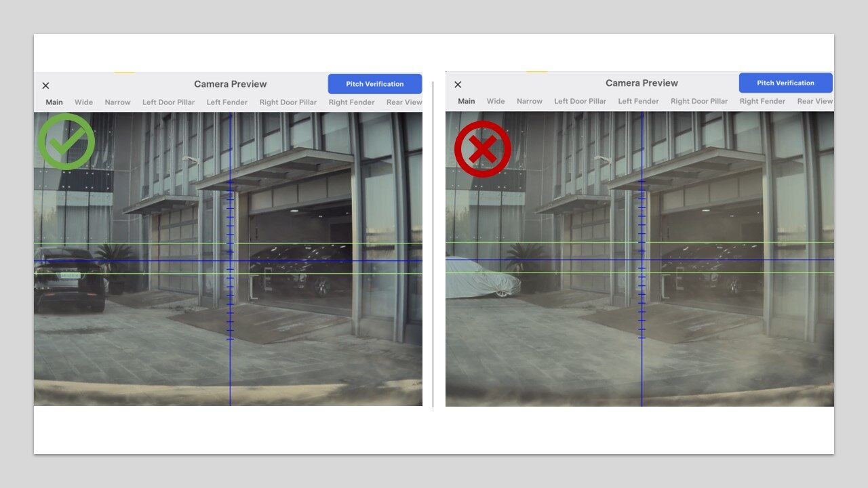
Task: Open Narrow tab in left preview
Action: 117,102
